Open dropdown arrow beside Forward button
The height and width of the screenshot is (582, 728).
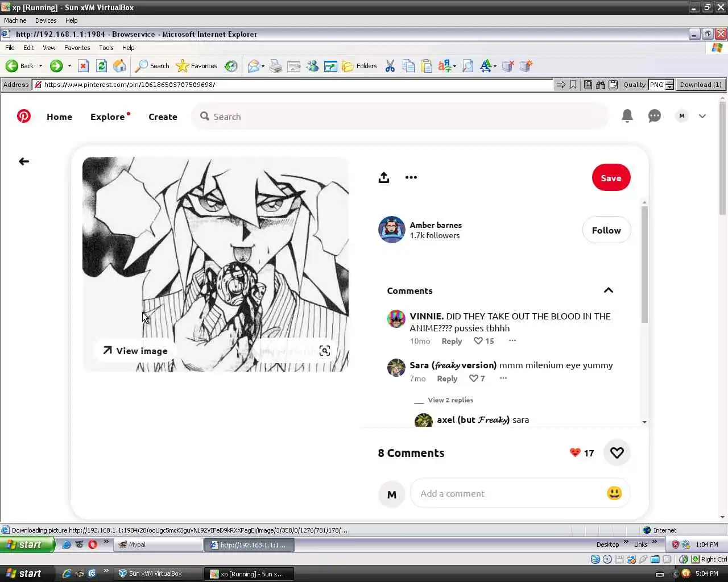coord(69,66)
